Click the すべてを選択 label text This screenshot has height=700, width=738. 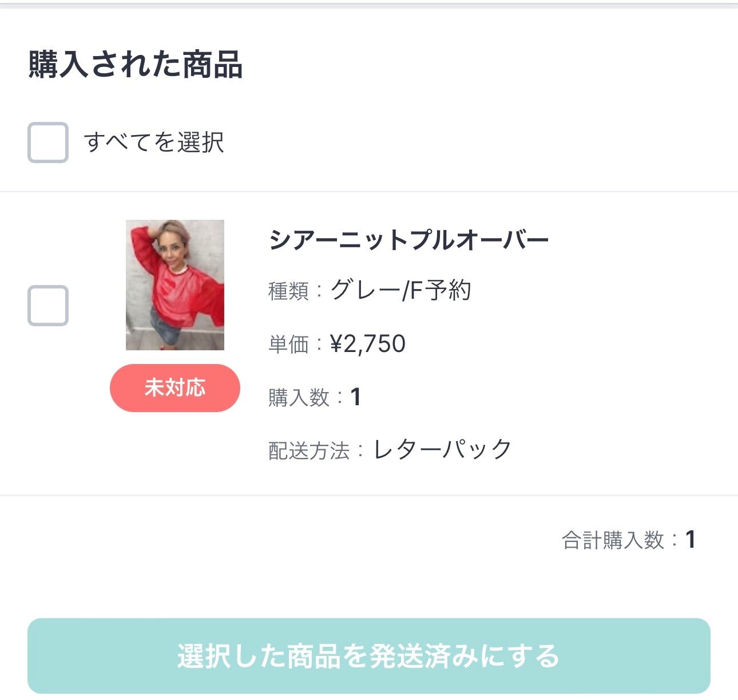[x=153, y=143]
